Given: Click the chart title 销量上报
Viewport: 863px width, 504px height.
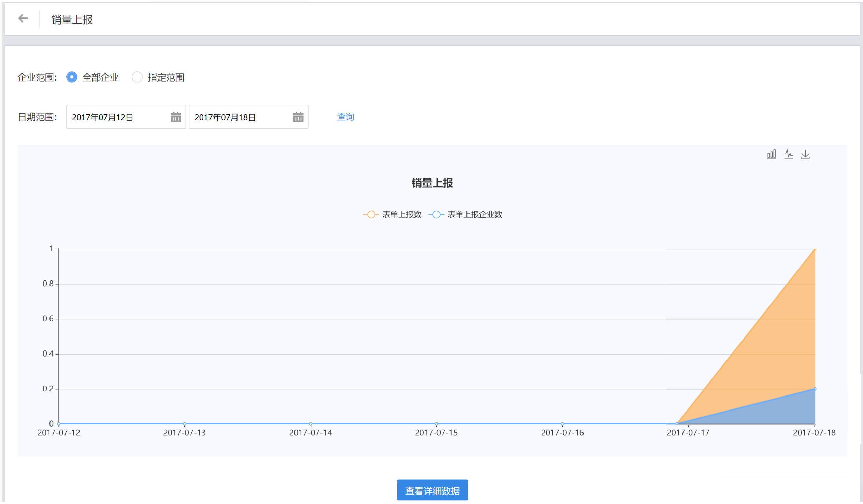Looking at the screenshot, I should click(x=433, y=183).
